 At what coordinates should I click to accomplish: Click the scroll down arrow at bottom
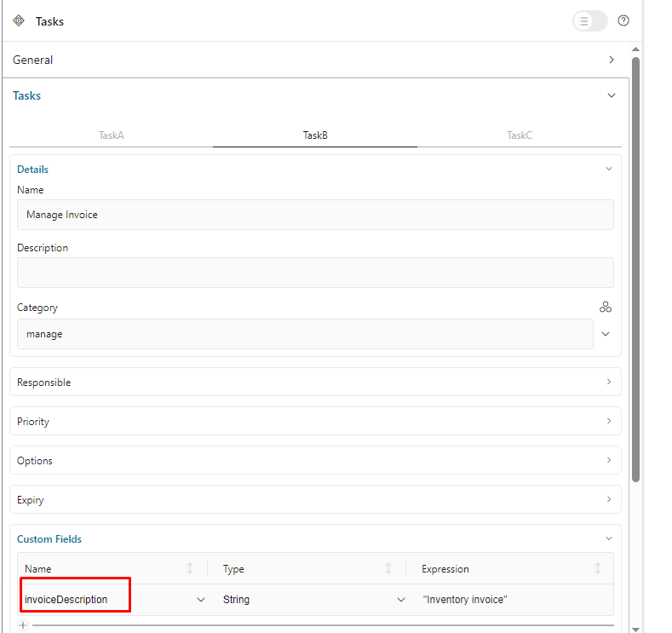[x=635, y=628]
